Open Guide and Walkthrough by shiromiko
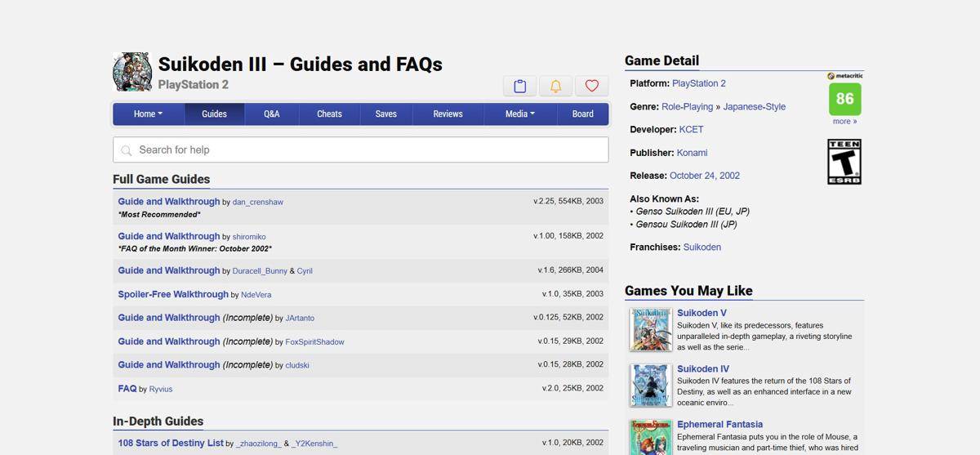 pyautogui.click(x=169, y=236)
